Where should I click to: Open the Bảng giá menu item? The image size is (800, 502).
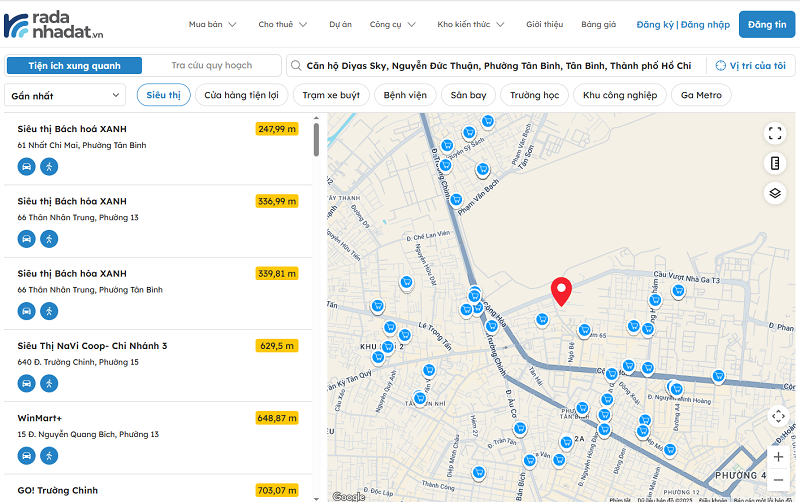598,24
